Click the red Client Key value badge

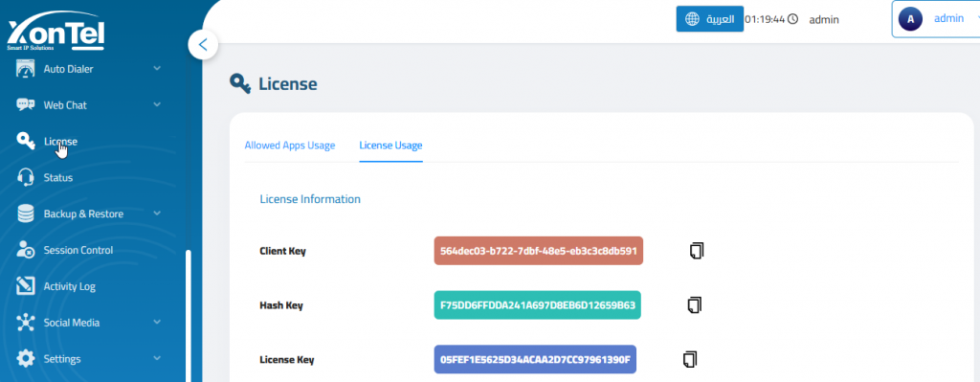[538, 251]
